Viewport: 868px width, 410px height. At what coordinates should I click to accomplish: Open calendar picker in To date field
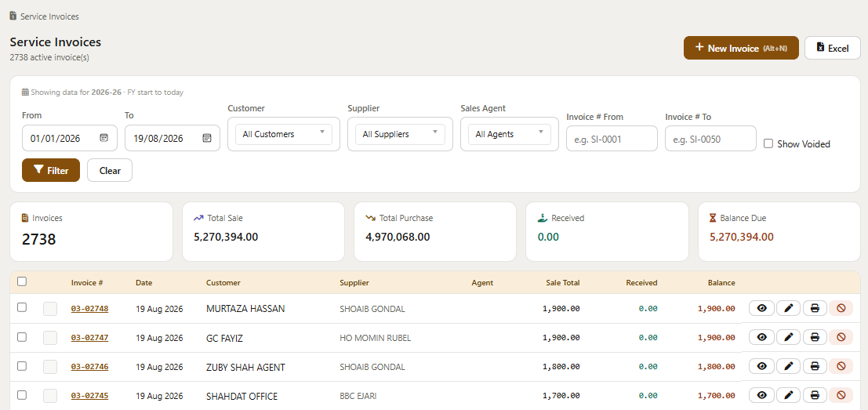[x=206, y=138]
